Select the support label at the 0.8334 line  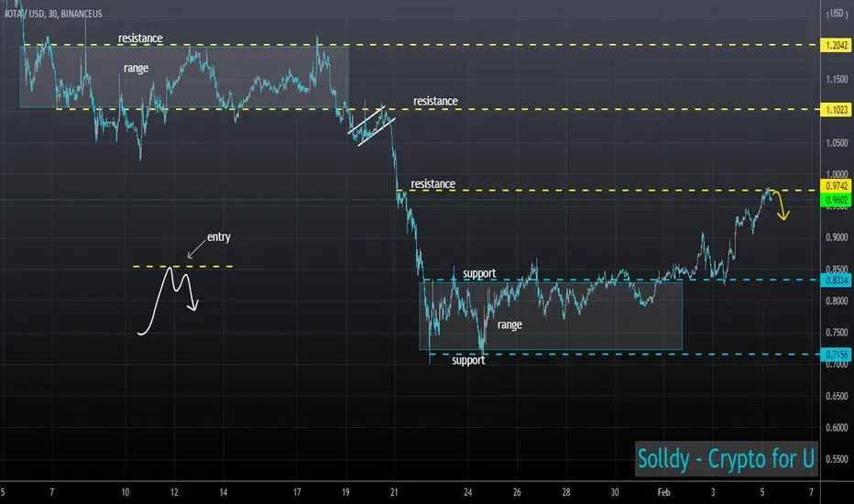[x=479, y=273]
